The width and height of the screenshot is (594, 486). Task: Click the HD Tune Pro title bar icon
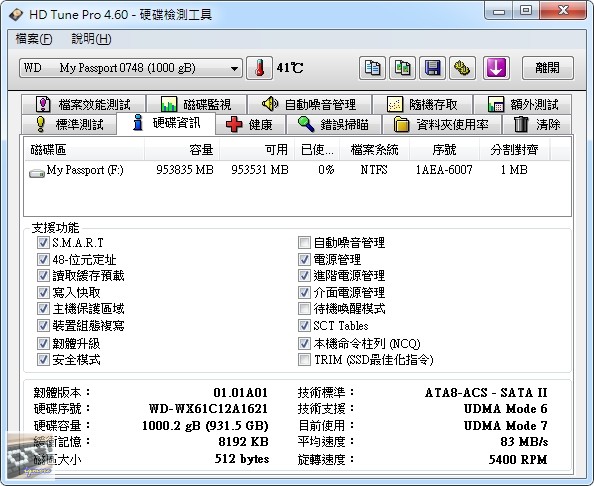(16, 15)
